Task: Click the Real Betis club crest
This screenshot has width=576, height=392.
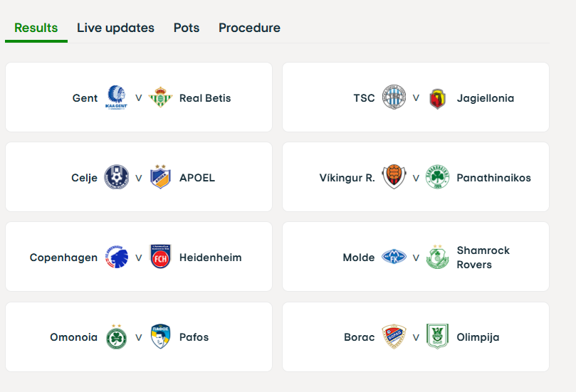Action: coord(160,97)
